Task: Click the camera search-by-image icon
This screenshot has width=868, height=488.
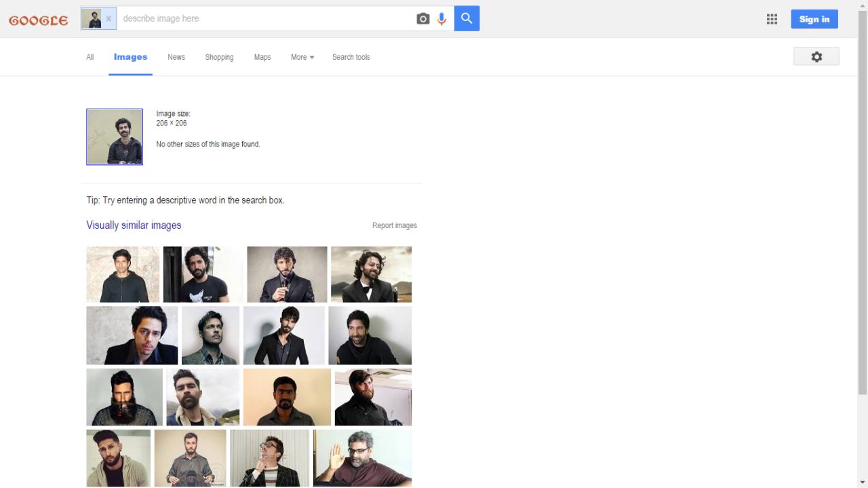Action: pyautogui.click(x=422, y=19)
